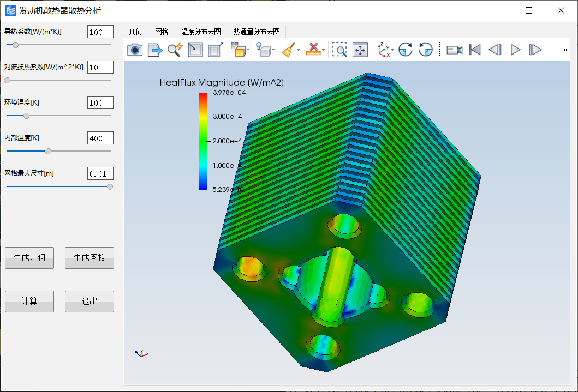The image size is (578, 392).
Task: Click the rotate counterclockwise icon
Action: pyautogui.click(x=426, y=50)
